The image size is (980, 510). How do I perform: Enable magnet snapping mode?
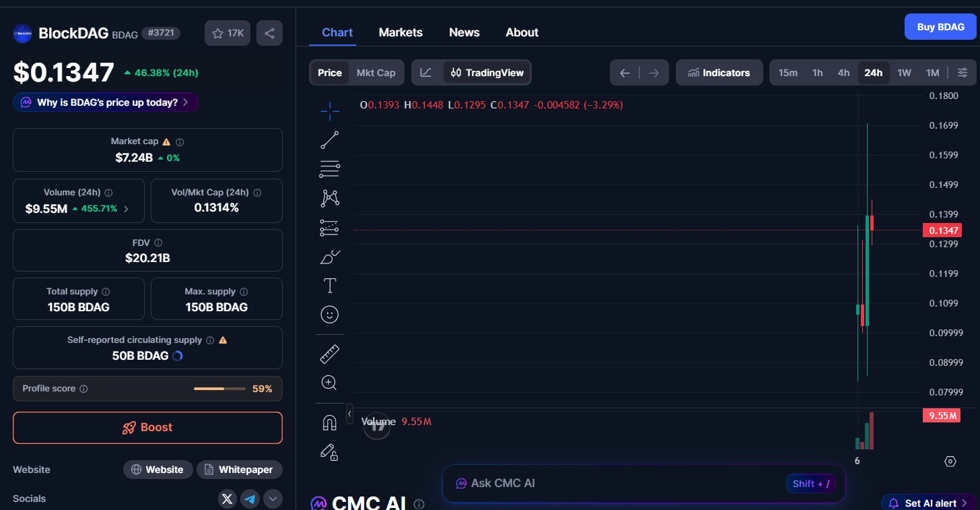pyautogui.click(x=329, y=422)
